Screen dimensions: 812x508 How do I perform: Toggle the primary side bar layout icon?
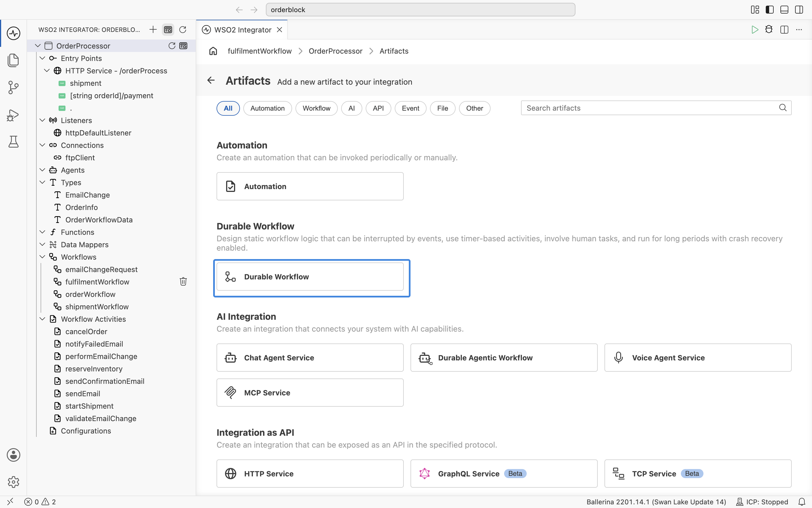[x=770, y=10]
